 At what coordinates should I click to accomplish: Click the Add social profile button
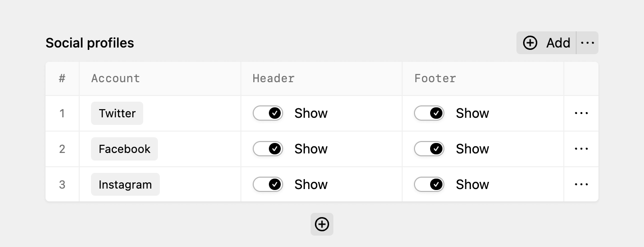tap(546, 43)
